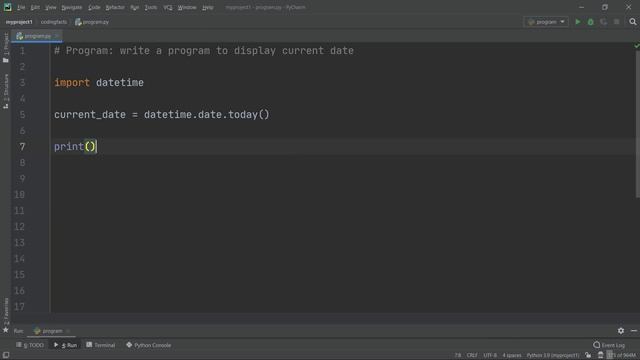The height and width of the screenshot is (360, 640).
Task: Click memory usage indicator in status bar
Action: 622,355
